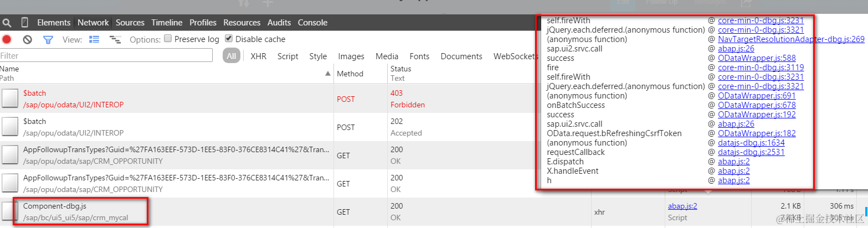Open core-min-0-dbg.js:3119 link beside fire
The height and width of the screenshot is (228, 868).
click(761, 68)
